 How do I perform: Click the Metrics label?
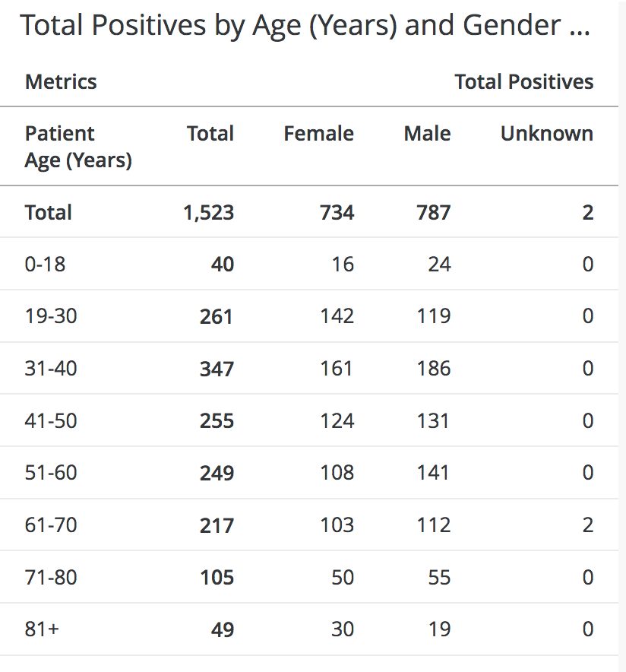[61, 81]
